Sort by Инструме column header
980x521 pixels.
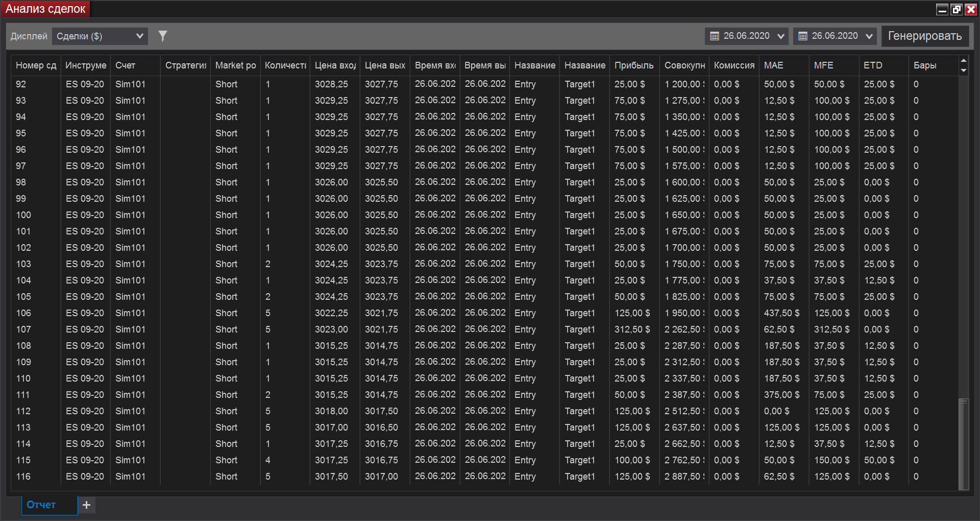click(86, 65)
